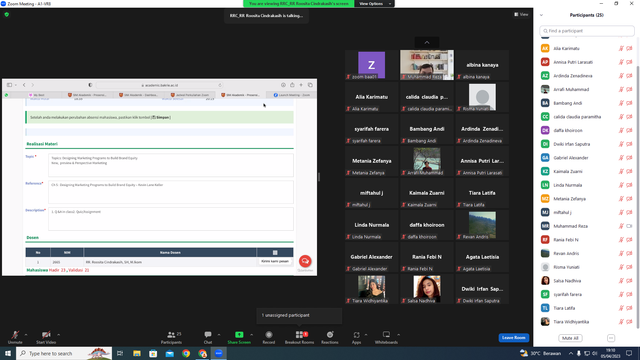Expand arrow next to Apps
Screen dimensions: 640x360
click(x=366, y=335)
